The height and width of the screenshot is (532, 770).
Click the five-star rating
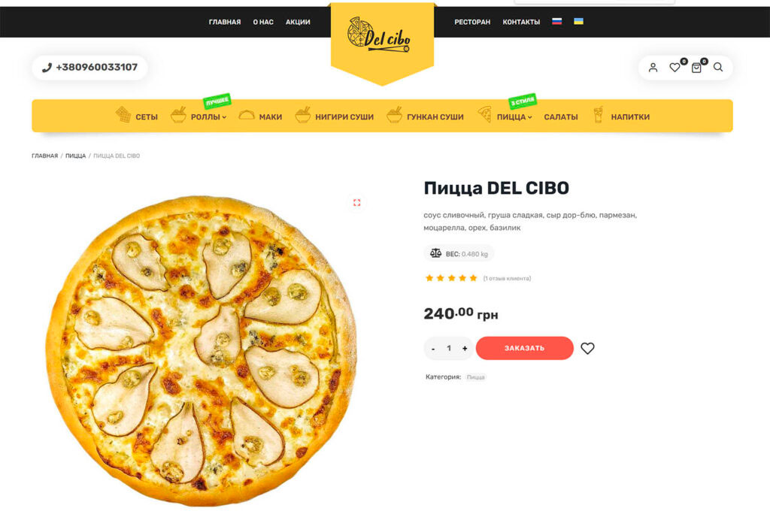point(451,278)
